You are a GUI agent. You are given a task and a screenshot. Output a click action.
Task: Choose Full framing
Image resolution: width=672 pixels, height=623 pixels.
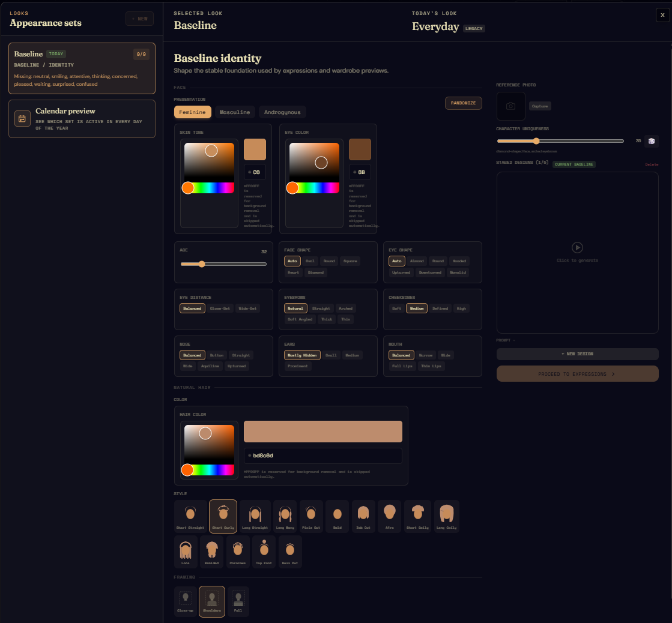click(x=238, y=601)
